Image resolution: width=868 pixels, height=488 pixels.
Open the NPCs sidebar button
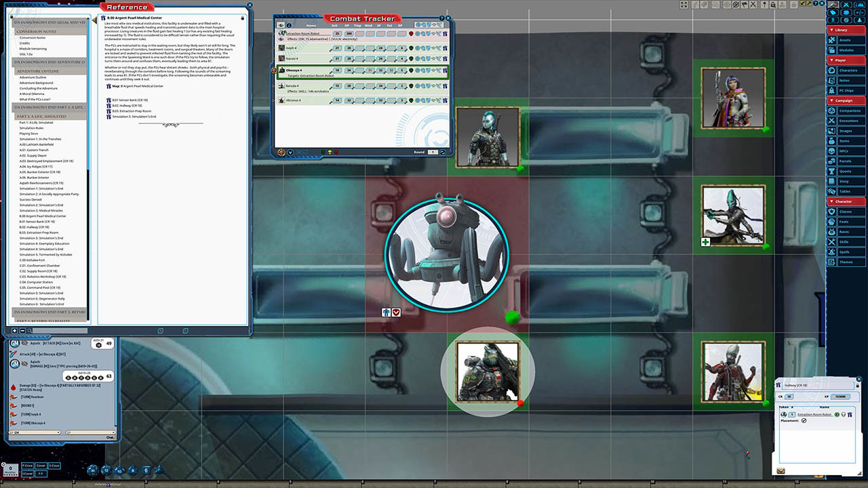pos(845,150)
